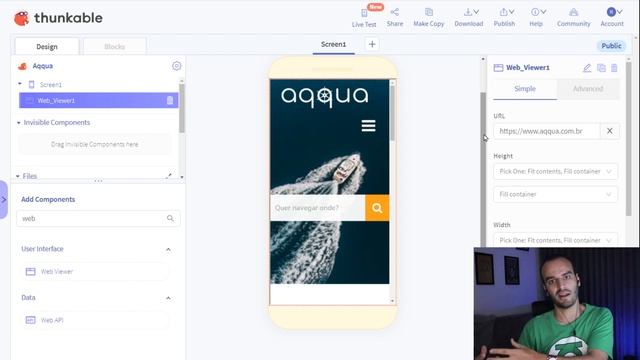Click the orange search button in preview
This screenshot has width=640, height=360.
coord(377,208)
